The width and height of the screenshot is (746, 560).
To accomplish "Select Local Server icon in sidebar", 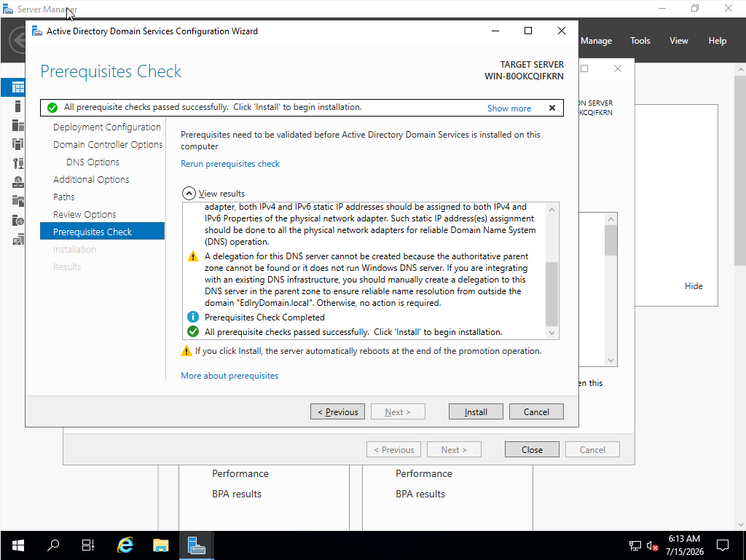I will tap(17, 106).
